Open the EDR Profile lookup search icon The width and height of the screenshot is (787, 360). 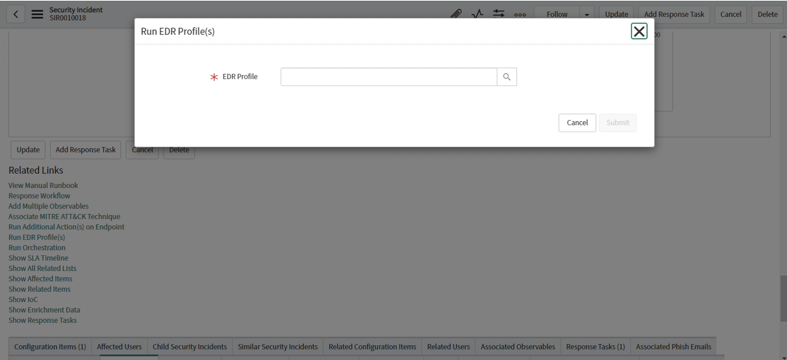(x=507, y=77)
